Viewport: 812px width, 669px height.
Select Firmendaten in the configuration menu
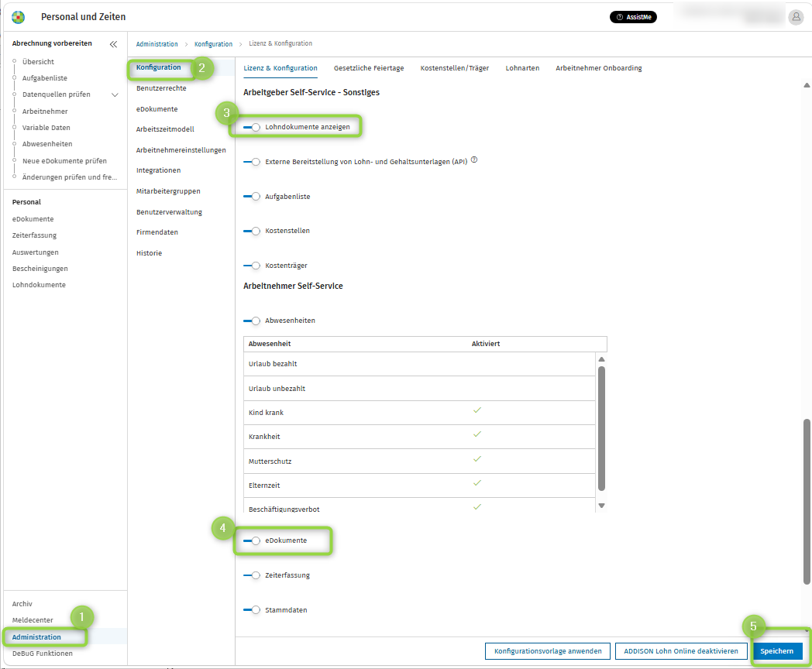[157, 232]
